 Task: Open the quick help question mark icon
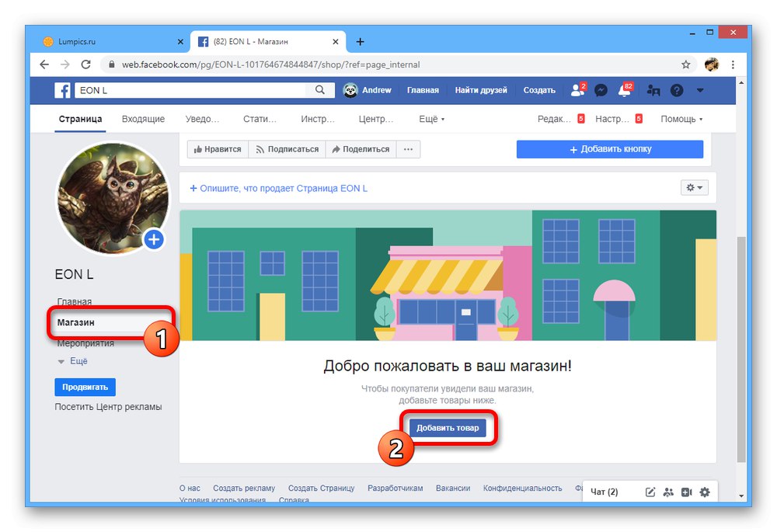[x=677, y=90]
